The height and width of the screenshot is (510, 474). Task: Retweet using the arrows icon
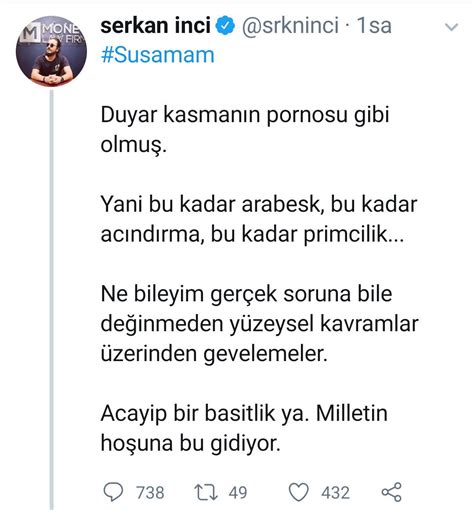tap(206, 493)
